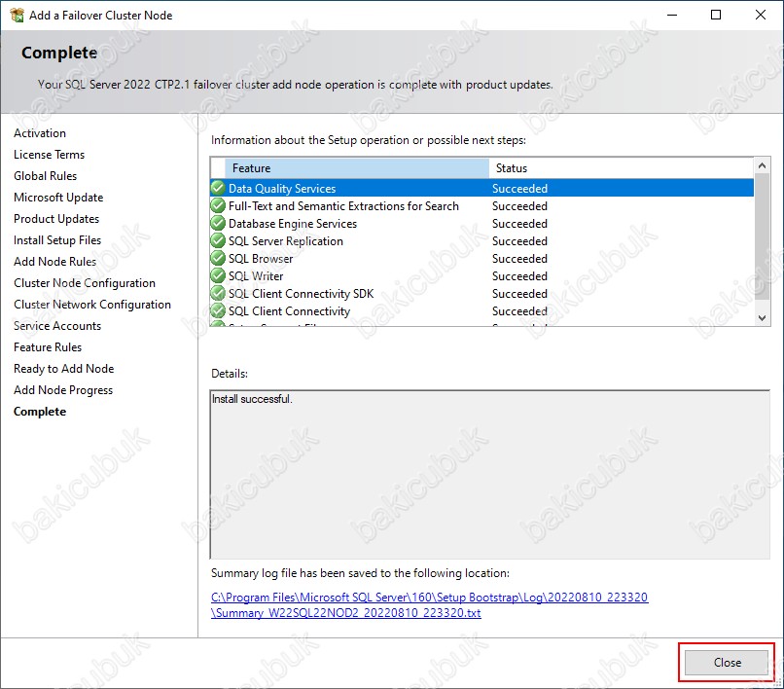This screenshot has height=689, width=784.
Task: Click the License Terms step
Action: click(49, 155)
